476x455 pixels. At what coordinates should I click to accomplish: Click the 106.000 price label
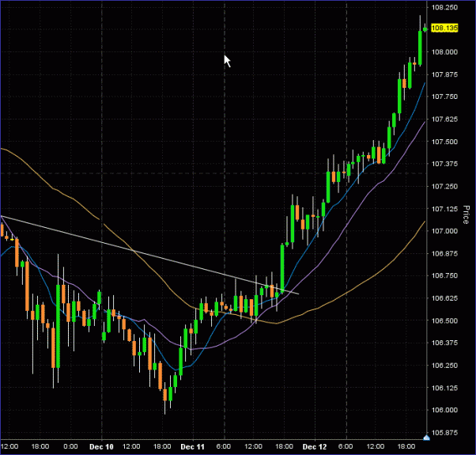[x=444, y=410]
